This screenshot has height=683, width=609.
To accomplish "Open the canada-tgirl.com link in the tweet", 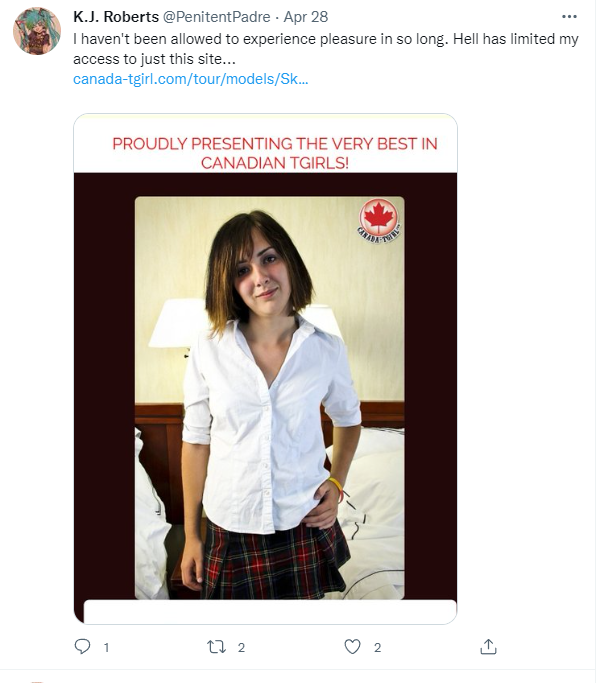I will pyautogui.click(x=191, y=79).
